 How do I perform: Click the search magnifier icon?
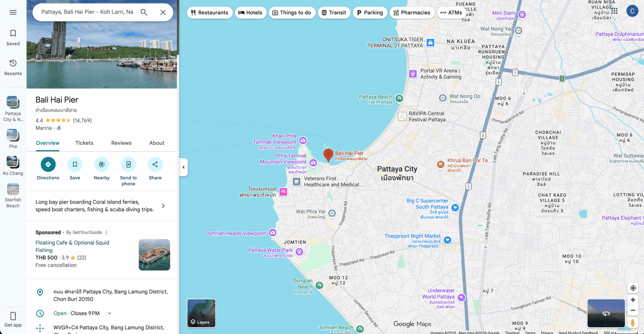tap(144, 12)
